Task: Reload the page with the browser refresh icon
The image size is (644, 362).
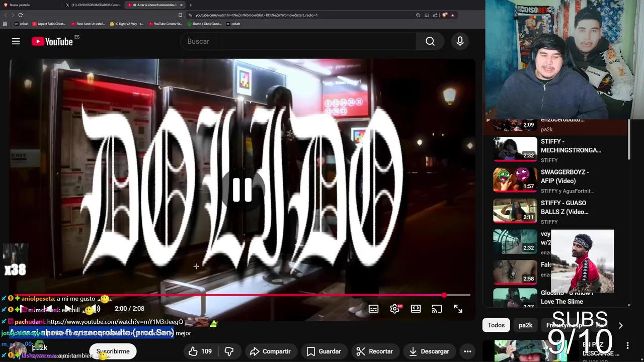Action: click(21, 15)
